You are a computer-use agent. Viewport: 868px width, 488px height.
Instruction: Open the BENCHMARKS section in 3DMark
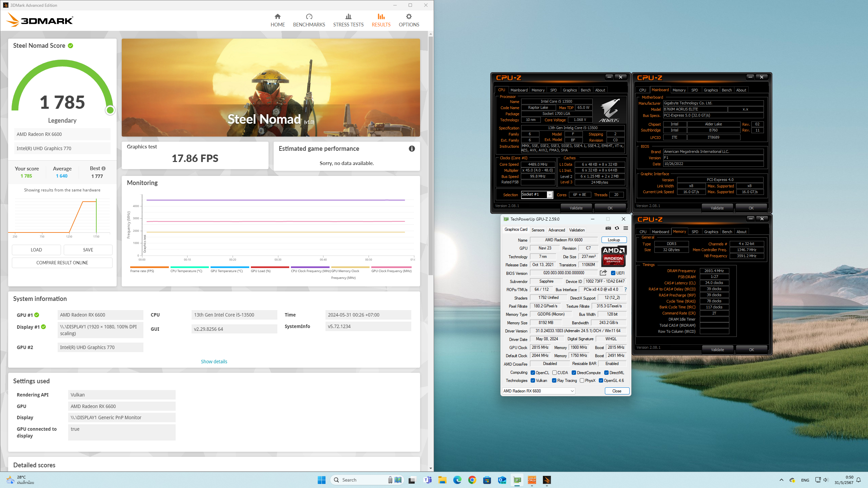[x=309, y=20]
